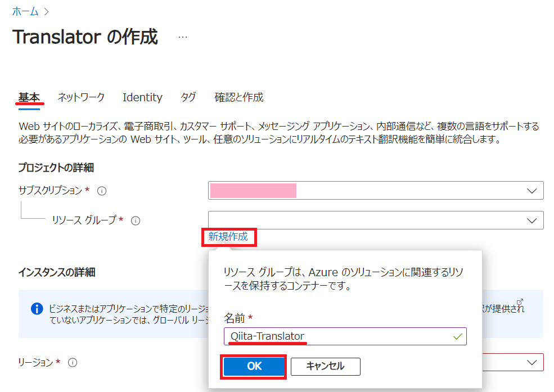Viewport: 554px width, 392px height.
Task: Switch to the 基本 tab
Action: (29, 97)
